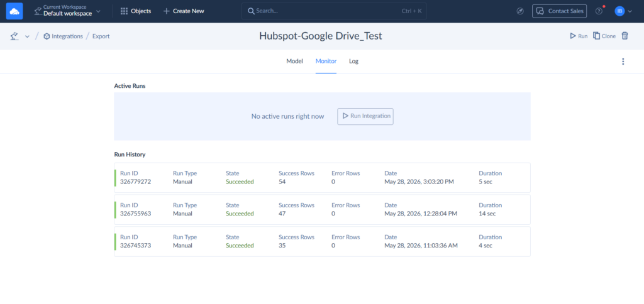Screen dimensions: 644x304
Task: Click date May 28, 2026, 12:28:04 PM
Action: tap(421, 214)
